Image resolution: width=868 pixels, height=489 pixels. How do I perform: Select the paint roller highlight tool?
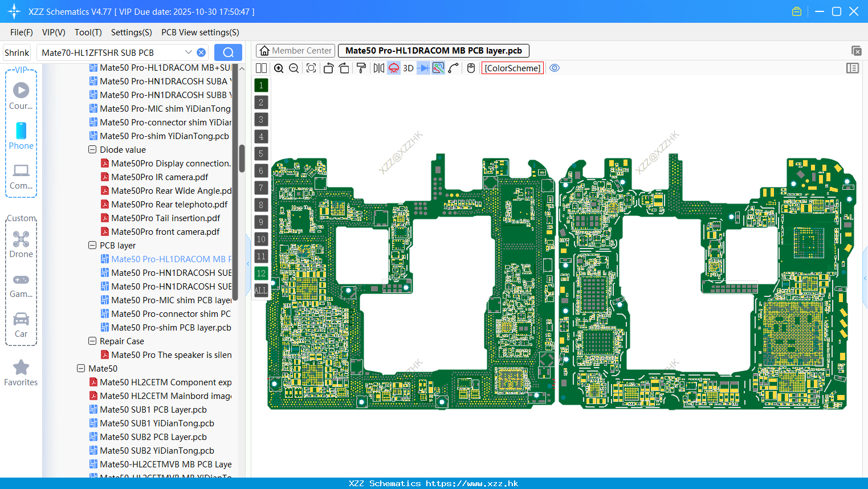[361, 68]
